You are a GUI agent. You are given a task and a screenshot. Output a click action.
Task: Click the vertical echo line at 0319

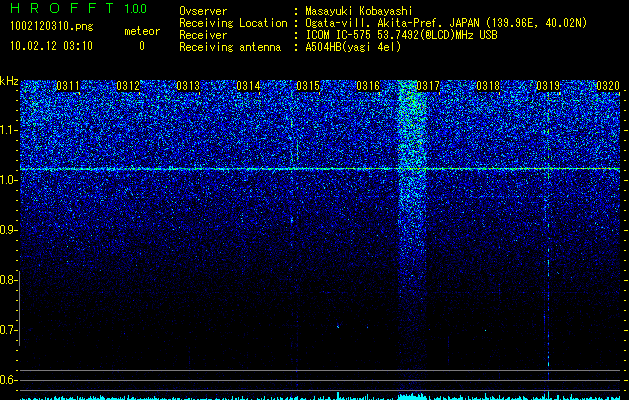pyautogui.click(x=548, y=241)
